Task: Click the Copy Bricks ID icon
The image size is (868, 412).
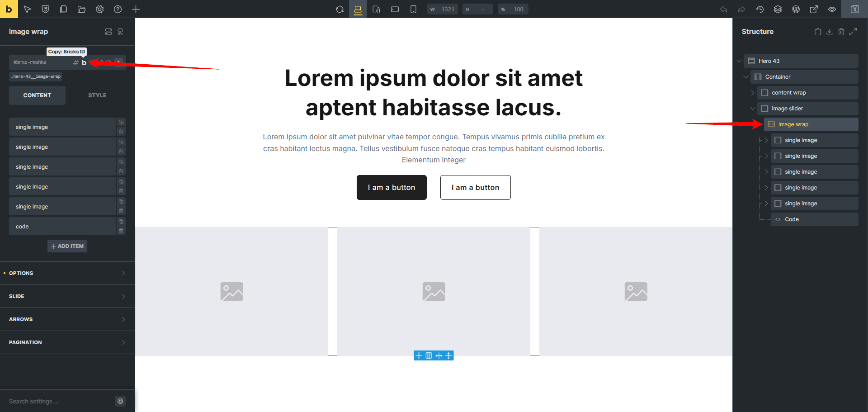Action: 84,62
